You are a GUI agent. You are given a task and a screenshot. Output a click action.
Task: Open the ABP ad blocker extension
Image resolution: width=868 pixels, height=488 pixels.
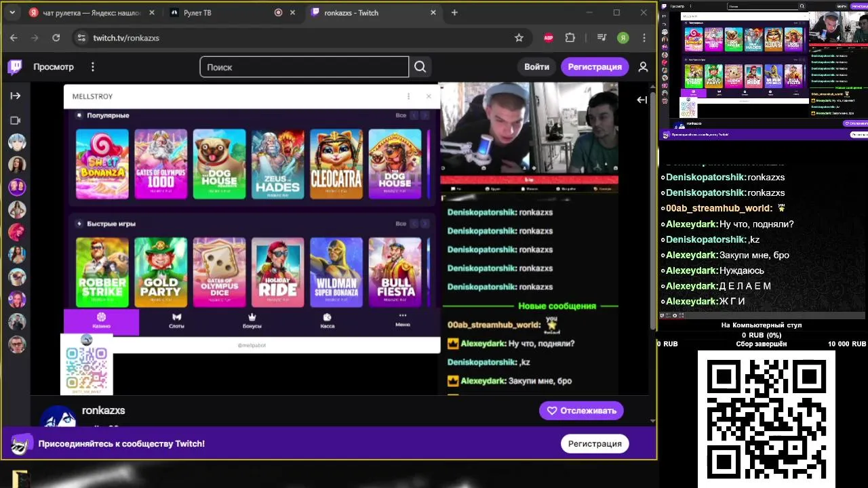tap(549, 38)
